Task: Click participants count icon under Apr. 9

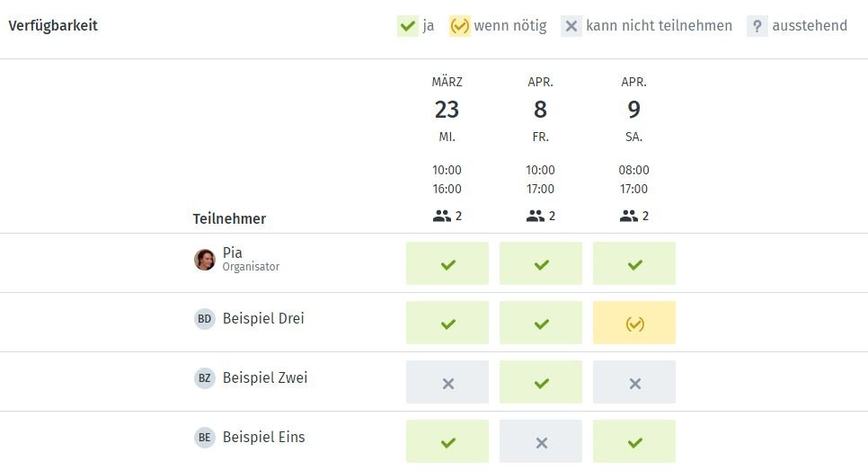Action: [629, 216]
